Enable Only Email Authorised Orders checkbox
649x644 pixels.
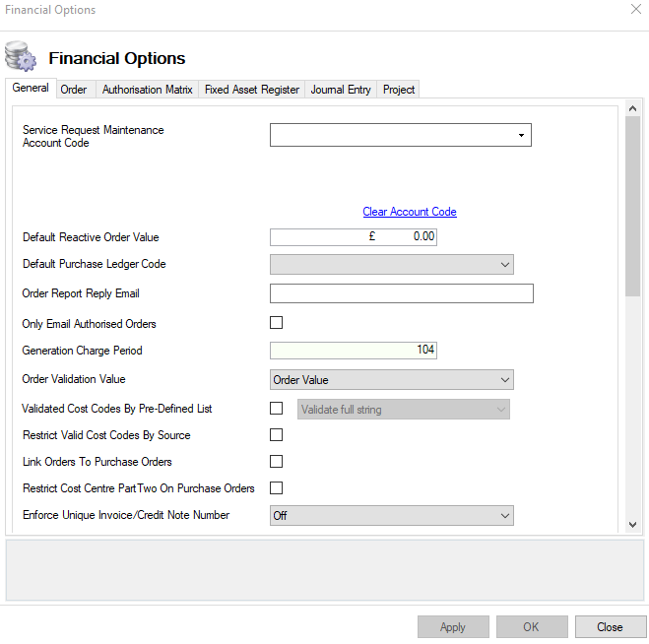coord(277,323)
